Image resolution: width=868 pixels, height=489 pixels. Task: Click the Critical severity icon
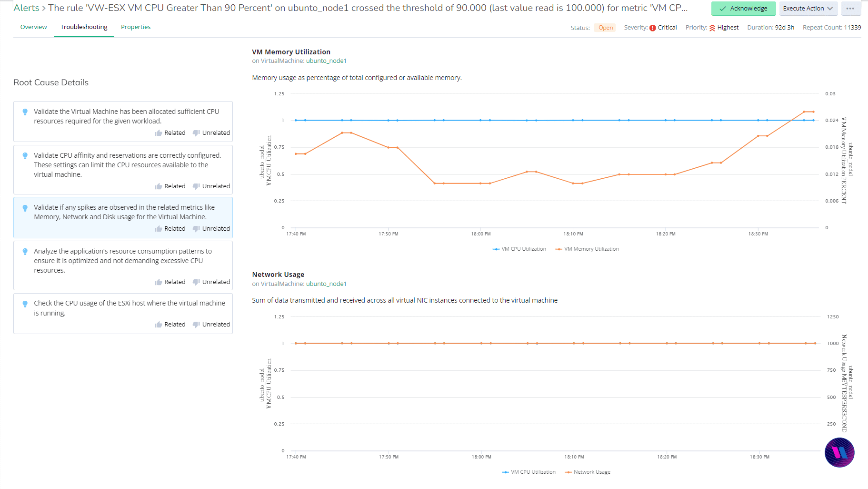click(x=653, y=28)
